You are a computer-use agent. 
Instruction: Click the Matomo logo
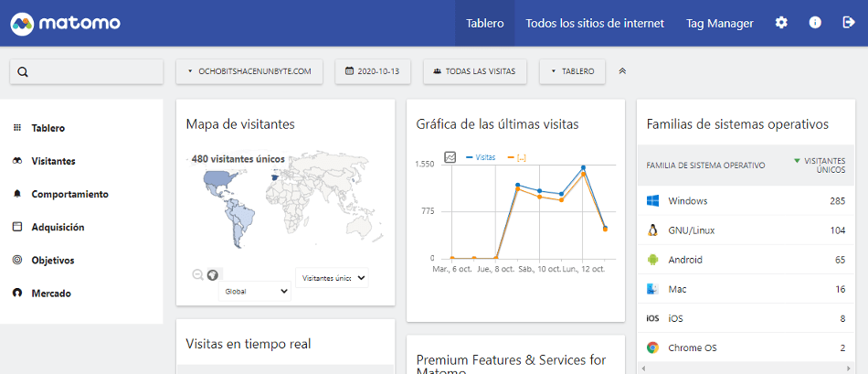tap(65, 23)
